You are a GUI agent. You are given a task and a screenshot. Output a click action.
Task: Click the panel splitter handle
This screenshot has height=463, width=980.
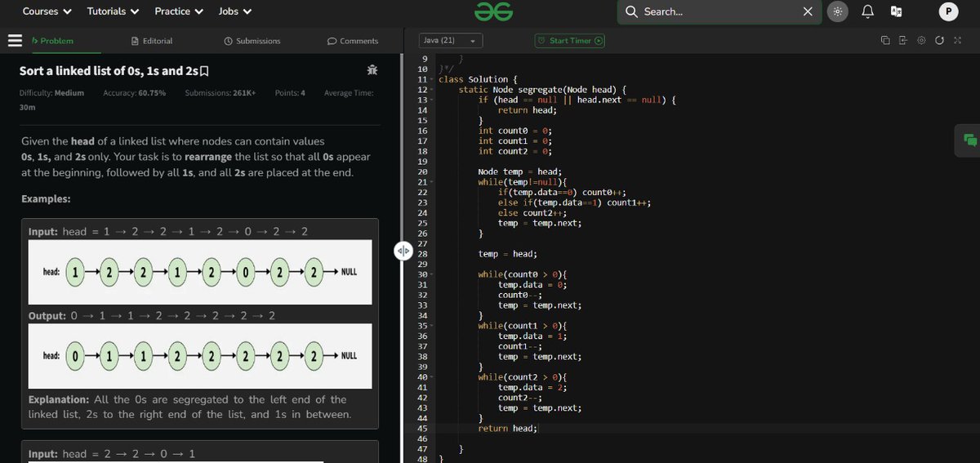coord(403,251)
